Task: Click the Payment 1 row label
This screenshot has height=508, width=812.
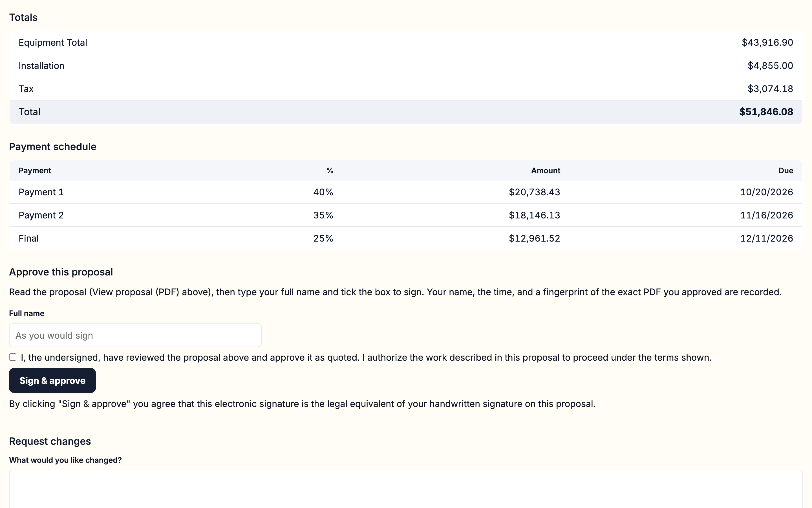Action: [x=41, y=192]
